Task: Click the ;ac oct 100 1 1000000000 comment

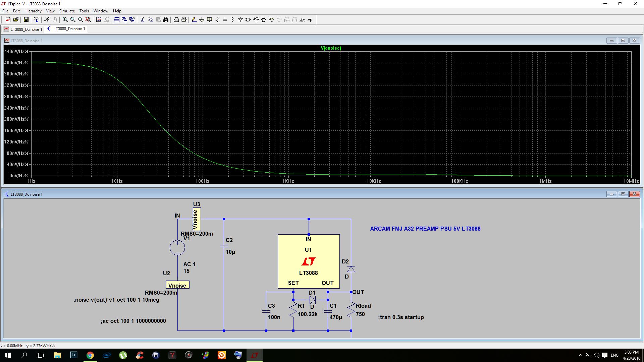Action: (133, 321)
